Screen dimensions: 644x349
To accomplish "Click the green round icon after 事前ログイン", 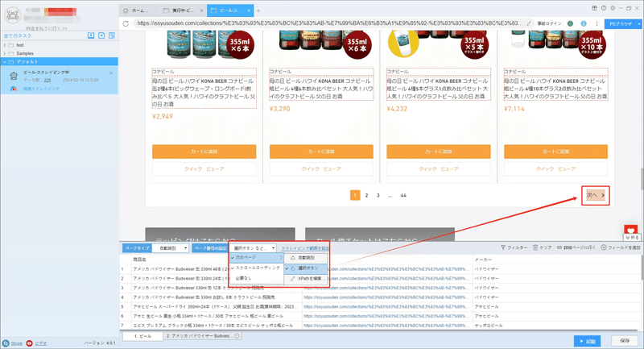I will 570,23.
